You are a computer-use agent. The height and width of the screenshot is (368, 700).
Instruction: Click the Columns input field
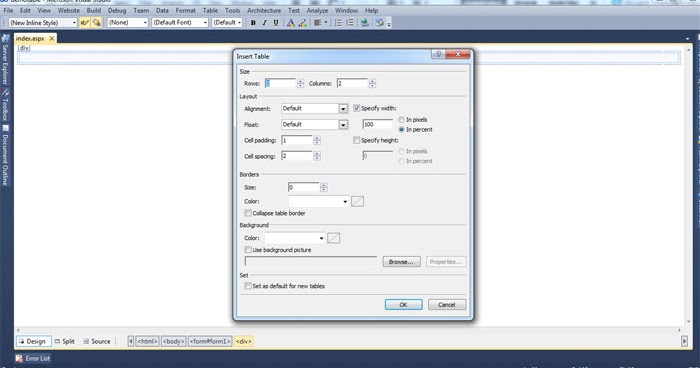353,83
